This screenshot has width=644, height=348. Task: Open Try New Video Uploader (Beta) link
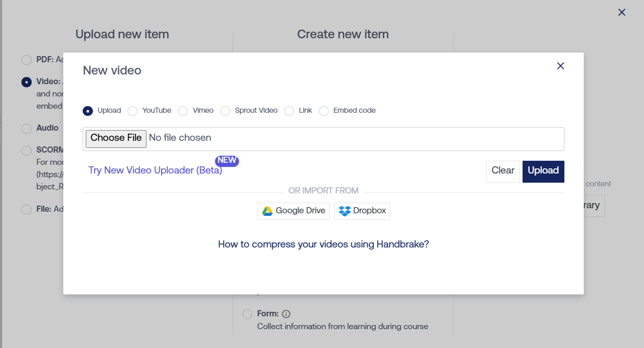155,170
